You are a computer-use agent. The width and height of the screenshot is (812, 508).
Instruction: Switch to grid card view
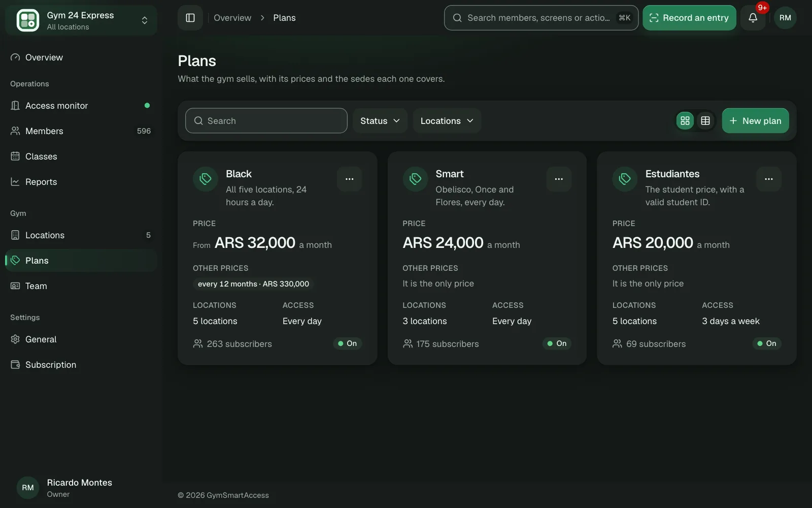[x=685, y=121]
